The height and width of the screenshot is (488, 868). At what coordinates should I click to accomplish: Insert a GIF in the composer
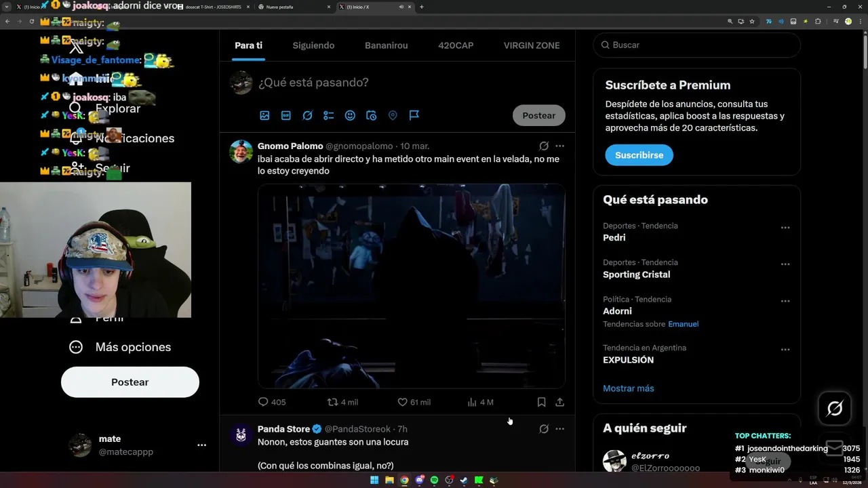click(286, 115)
